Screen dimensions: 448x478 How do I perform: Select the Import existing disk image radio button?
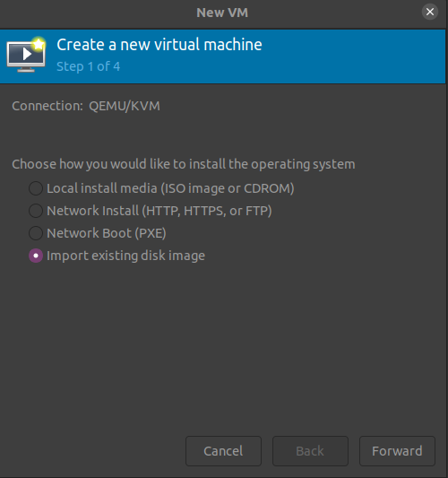click(36, 256)
